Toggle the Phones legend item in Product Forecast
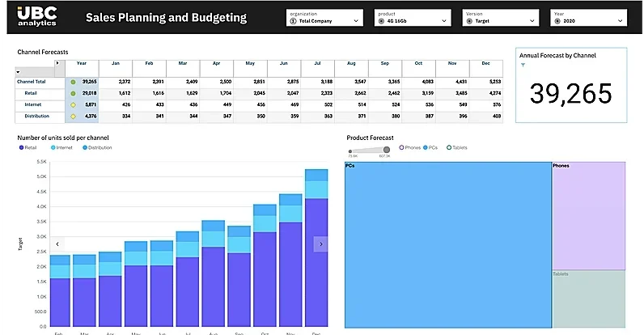 click(x=410, y=147)
